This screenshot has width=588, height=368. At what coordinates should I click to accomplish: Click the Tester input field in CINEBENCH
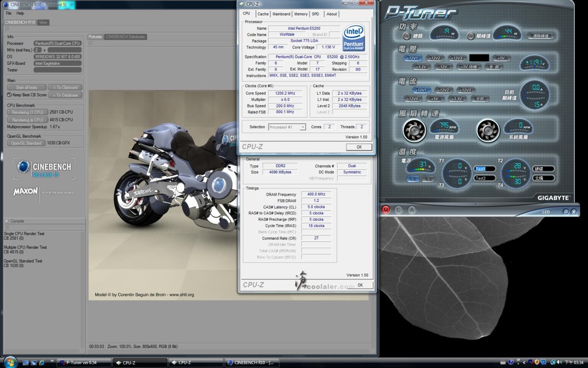(x=57, y=70)
